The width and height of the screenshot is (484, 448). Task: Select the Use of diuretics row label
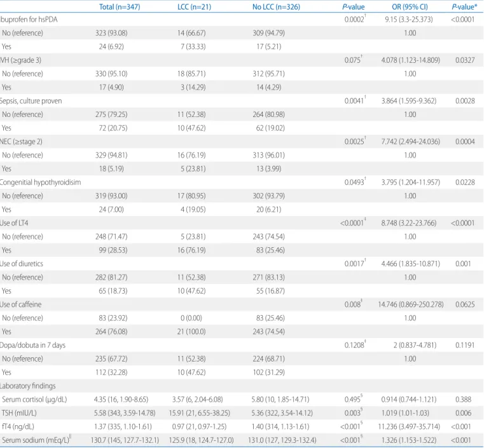coord(21,264)
